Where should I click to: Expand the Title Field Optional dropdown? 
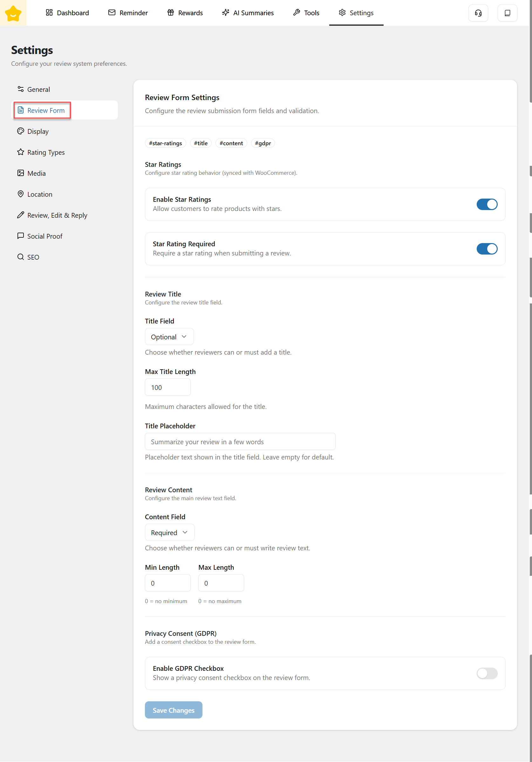coord(169,337)
